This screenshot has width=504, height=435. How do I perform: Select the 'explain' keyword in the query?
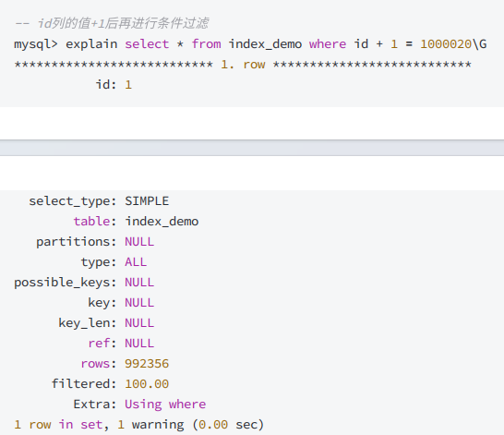(x=91, y=44)
